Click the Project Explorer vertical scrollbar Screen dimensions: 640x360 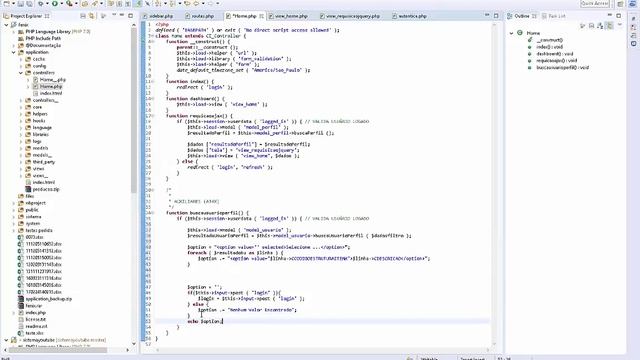tap(133, 110)
